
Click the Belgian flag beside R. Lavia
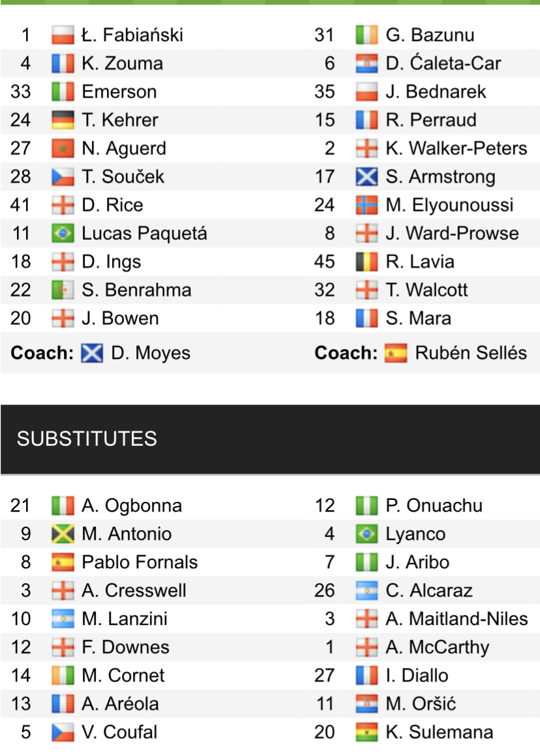[x=367, y=262]
